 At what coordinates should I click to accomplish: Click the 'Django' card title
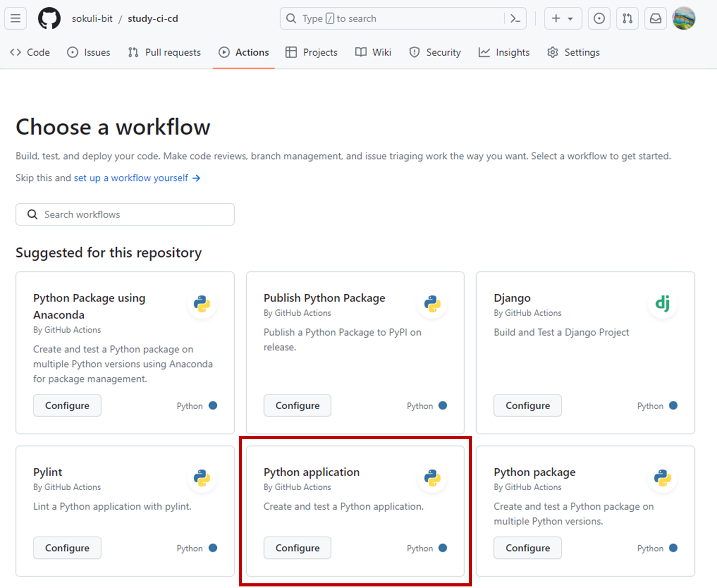coord(512,298)
